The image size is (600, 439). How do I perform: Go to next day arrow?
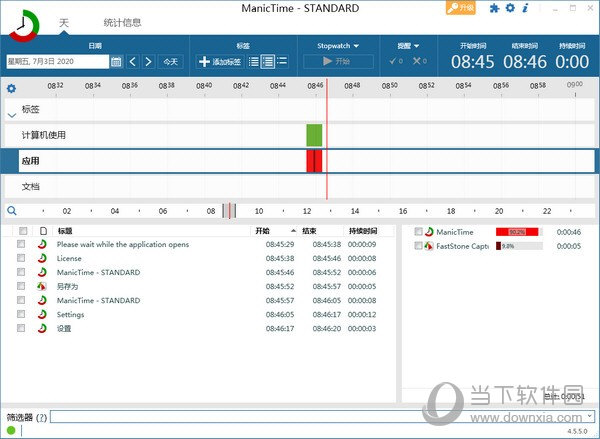point(148,62)
